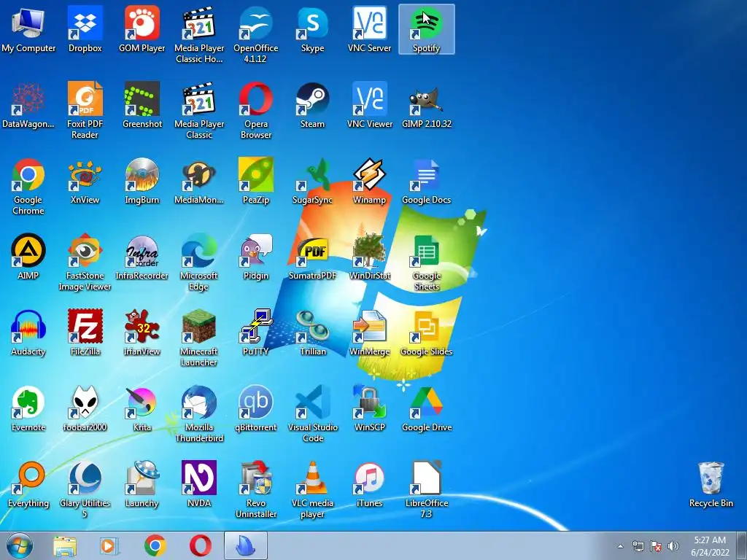Select the foobar2000 shortcut
Screen dimensions: 747x560
(x=85, y=408)
